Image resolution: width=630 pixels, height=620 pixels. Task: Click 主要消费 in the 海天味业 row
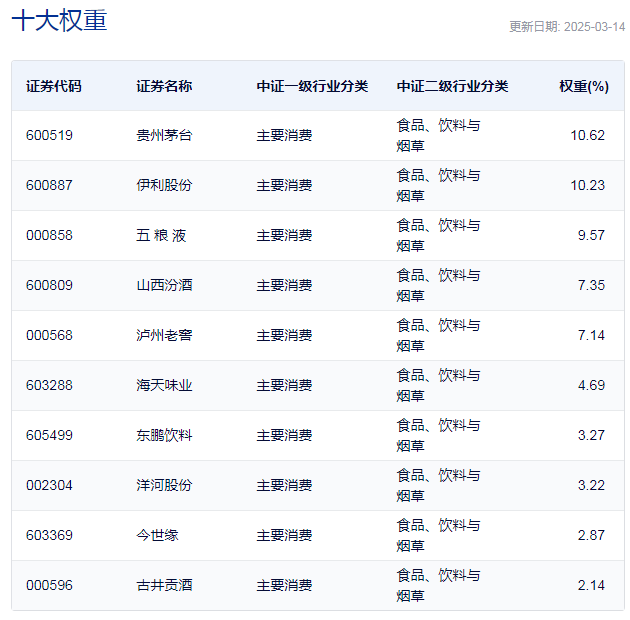(x=284, y=385)
